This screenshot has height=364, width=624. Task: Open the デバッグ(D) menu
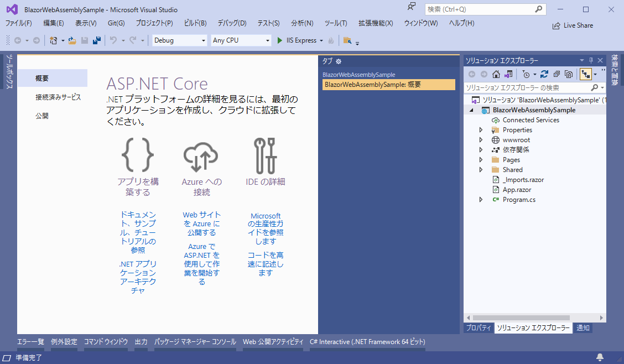point(232,23)
